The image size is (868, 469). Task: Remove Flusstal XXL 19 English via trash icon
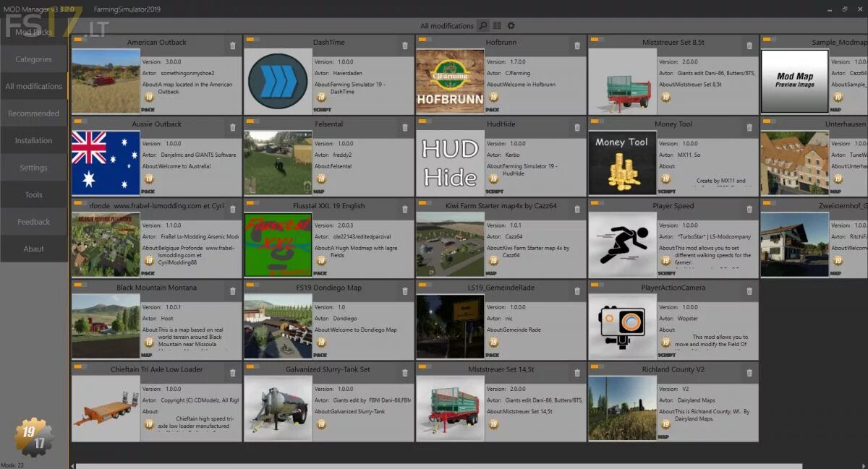pos(405,208)
